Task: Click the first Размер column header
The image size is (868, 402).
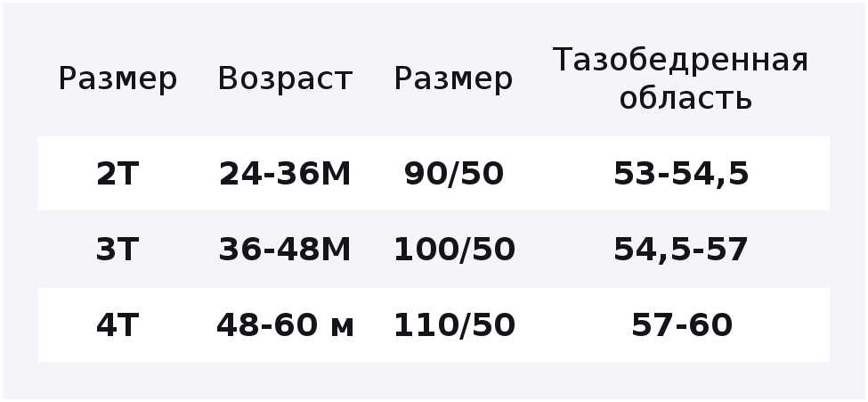Action: (118, 79)
